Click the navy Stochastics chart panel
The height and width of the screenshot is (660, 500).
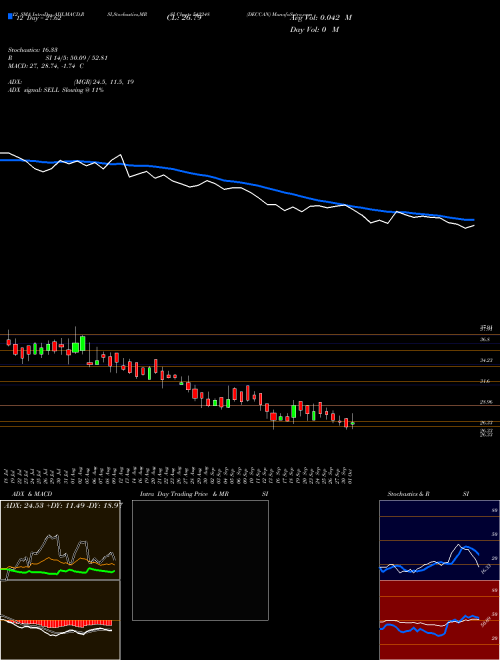pyautogui.click(x=439, y=540)
